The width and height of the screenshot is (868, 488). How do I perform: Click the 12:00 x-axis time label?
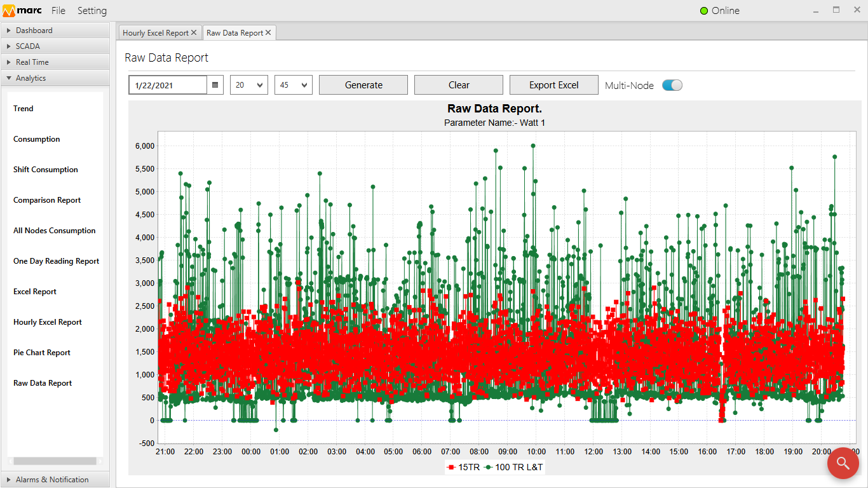[593, 452]
